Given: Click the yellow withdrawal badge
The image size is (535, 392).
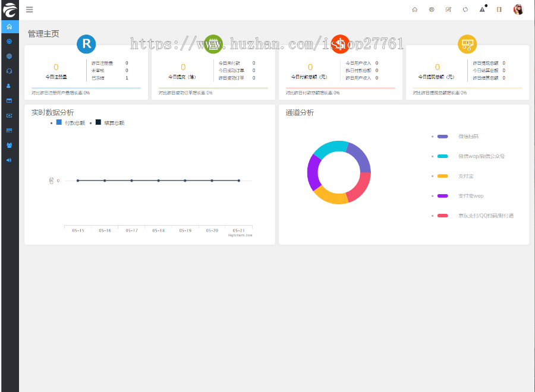Looking at the screenshot, I should 467,44.
